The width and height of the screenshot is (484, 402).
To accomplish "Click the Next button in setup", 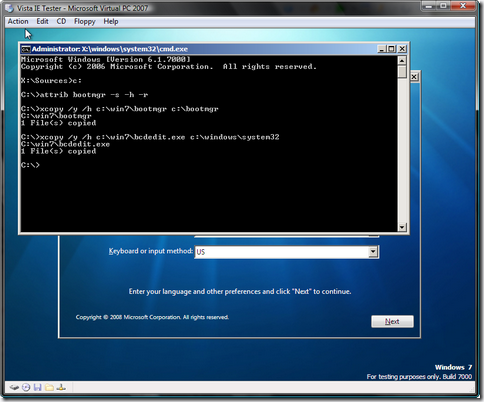I will [x=392, y=321].
